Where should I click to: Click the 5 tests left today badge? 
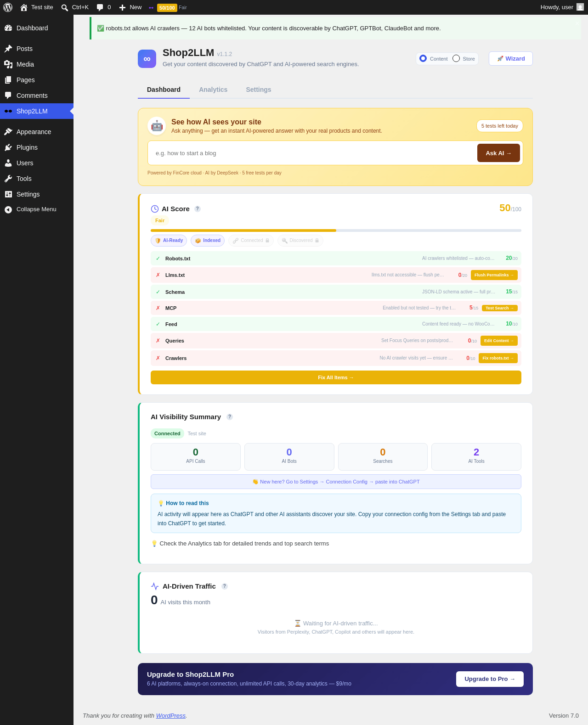[x=500, y=126]
